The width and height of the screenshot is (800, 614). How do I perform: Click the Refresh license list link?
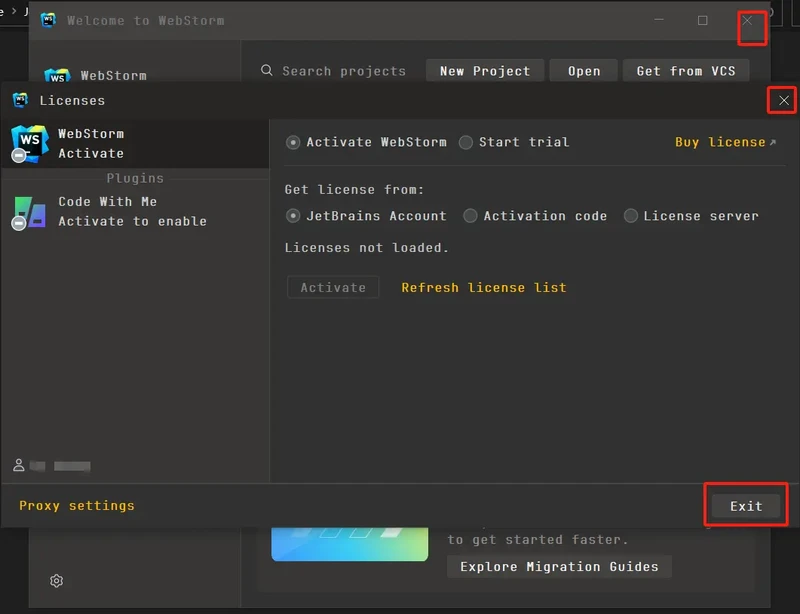(x=484, y=288)
